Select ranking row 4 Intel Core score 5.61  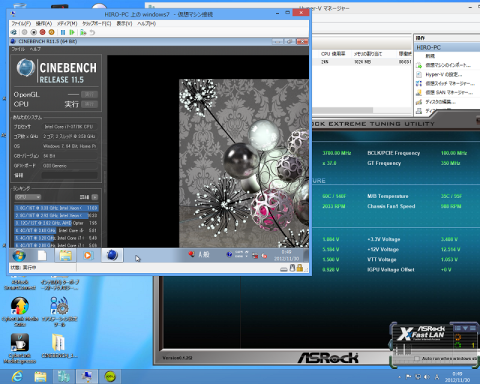[56, 230]
